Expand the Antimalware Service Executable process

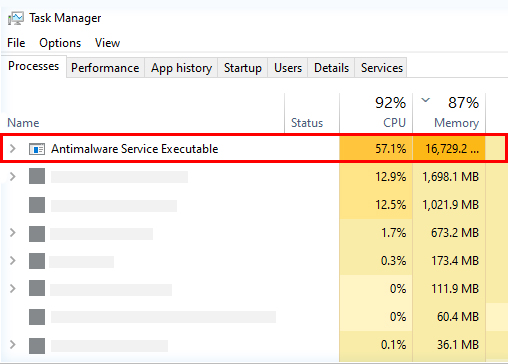click(12, 149)
